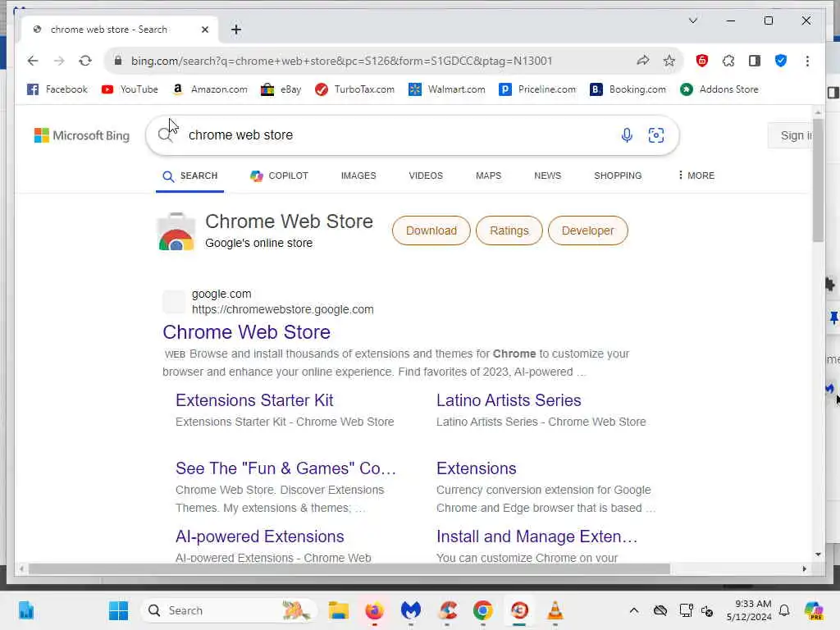Open the Windows Start menu
Screen dimensions: 840x630
pyautogui.click(x=118, y=610)
